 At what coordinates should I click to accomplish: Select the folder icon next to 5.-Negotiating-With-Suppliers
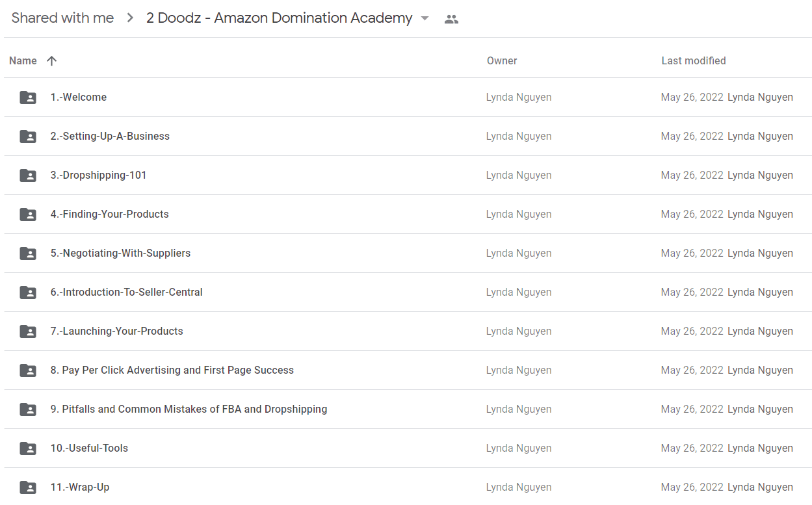pos(28,253)
